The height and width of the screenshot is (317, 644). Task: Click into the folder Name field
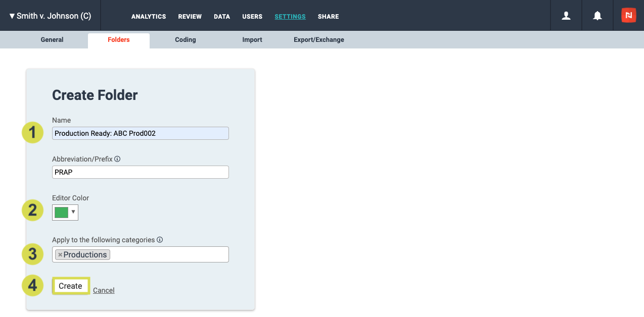(x=141, y=133)
